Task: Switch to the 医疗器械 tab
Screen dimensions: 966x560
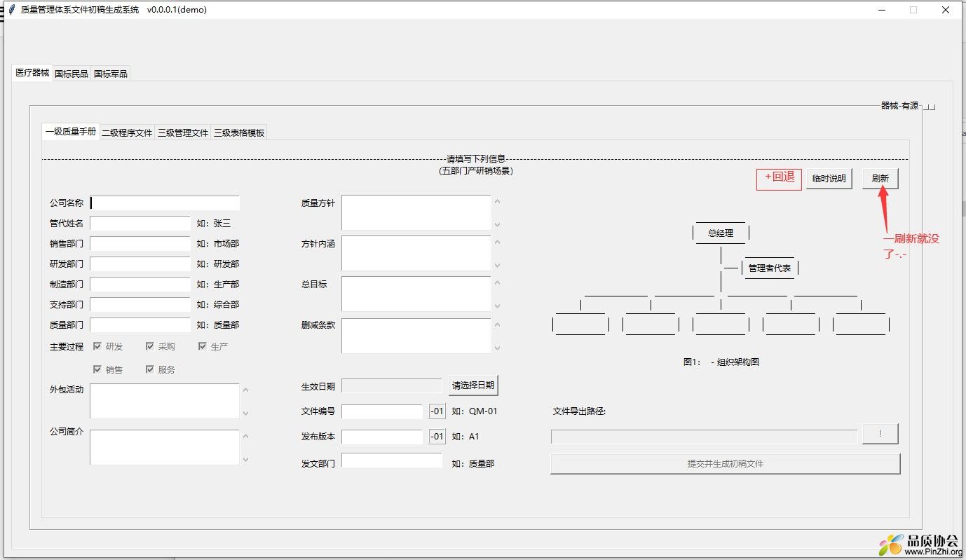Action: pos(32,73)
